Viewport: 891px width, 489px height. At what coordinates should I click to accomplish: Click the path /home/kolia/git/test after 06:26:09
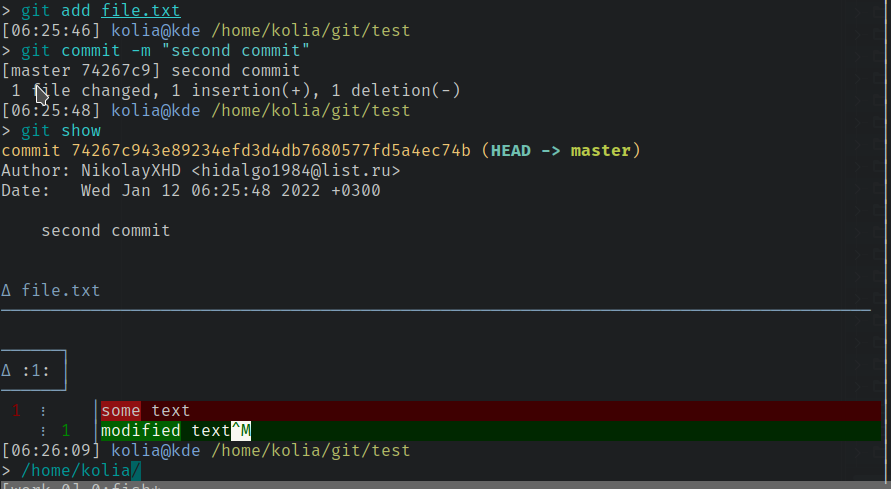[x=311, y=450]
